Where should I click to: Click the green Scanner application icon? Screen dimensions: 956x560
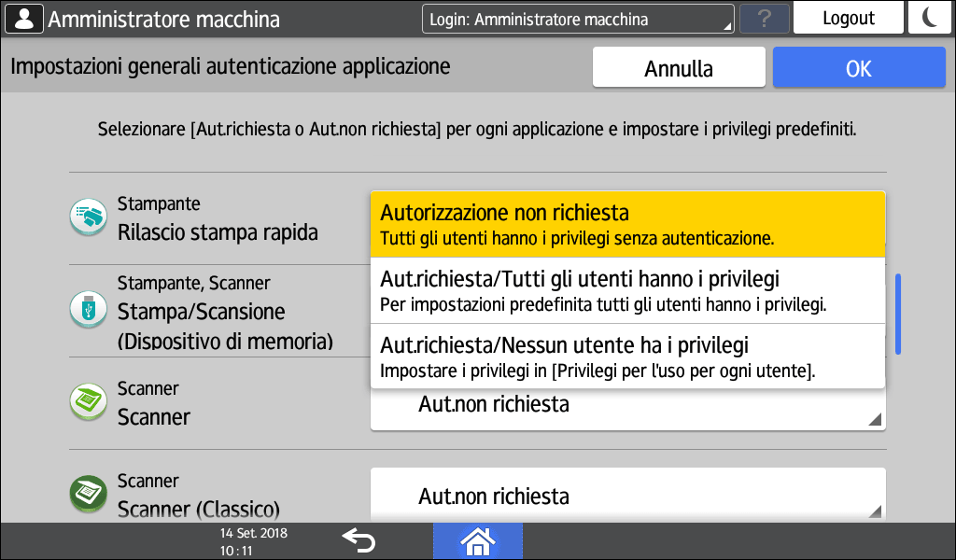90,402
